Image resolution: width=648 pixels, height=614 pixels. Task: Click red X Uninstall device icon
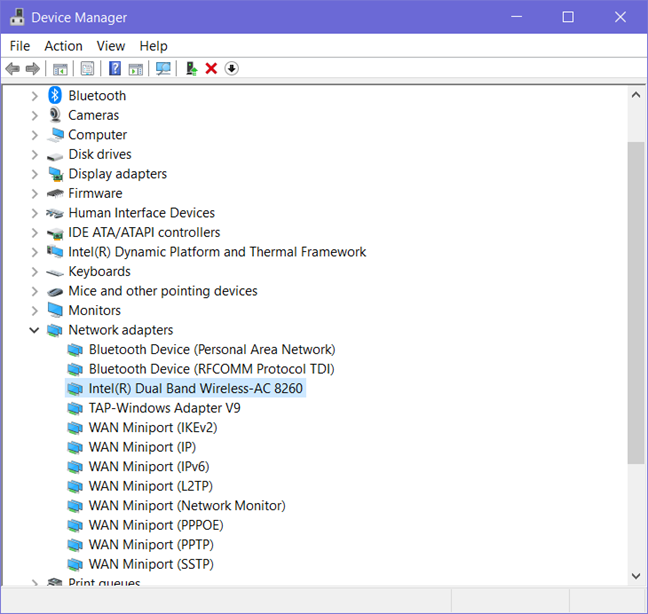pyautogui.click(x=211, y=69)
